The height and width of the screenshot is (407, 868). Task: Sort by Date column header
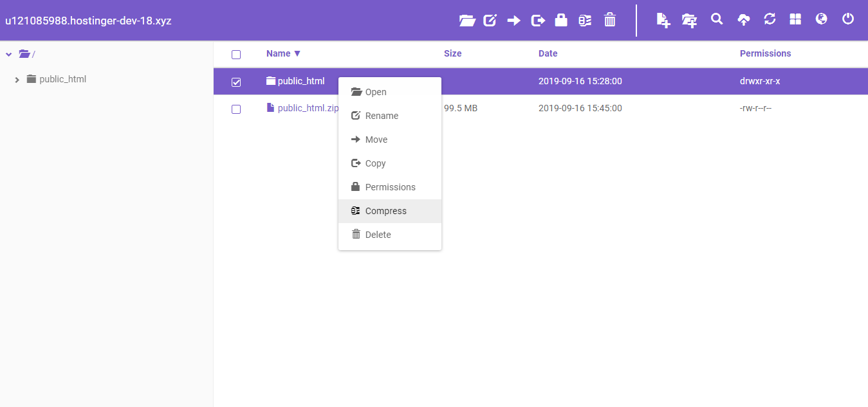548,53
